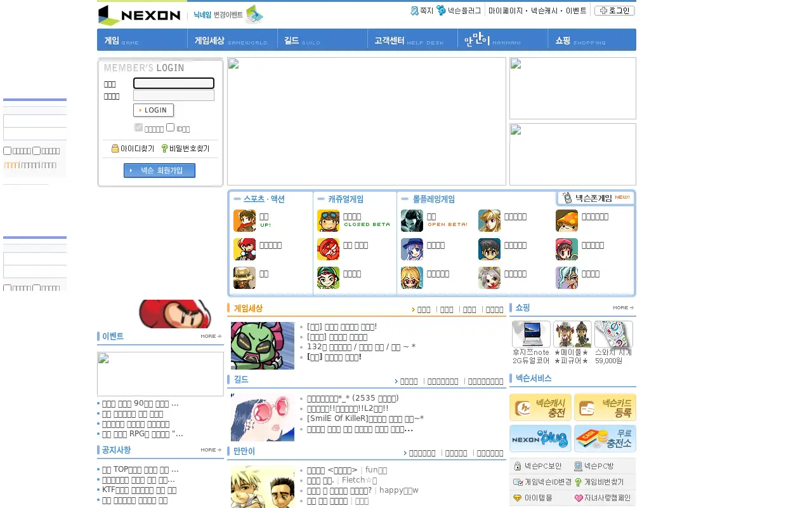
Task: Click the padlock icon for 넥슨PC보안
Action: [518, 466]
